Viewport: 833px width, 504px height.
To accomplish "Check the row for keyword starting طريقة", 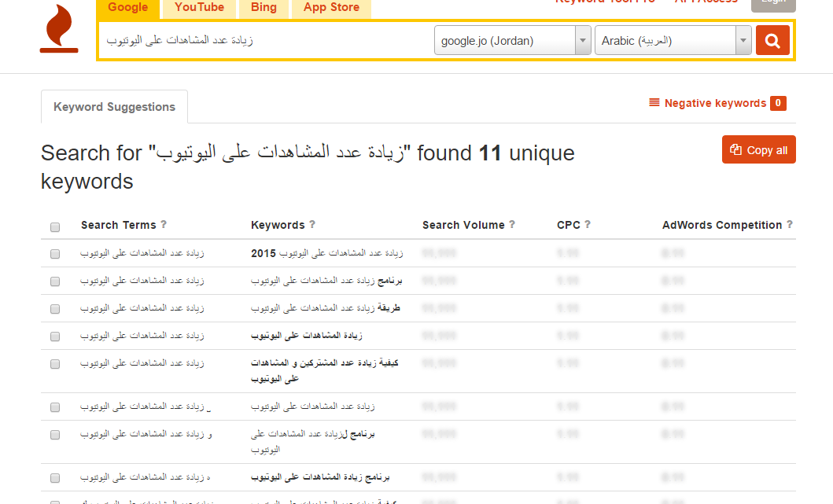I will coord(55,309).
